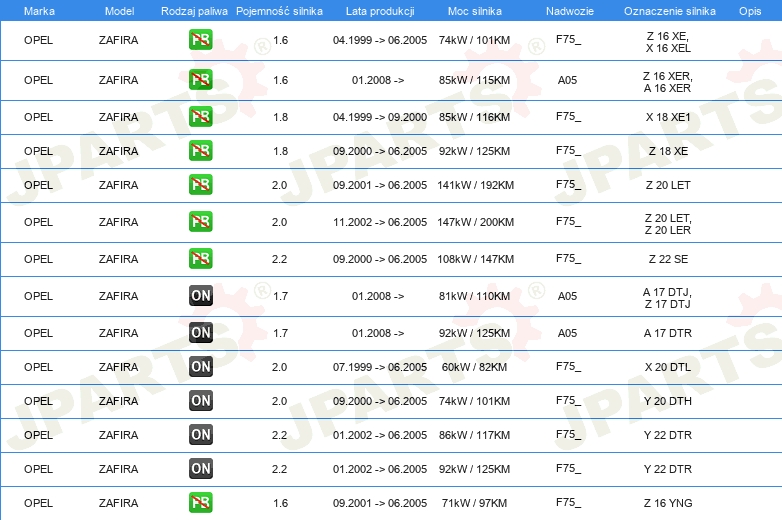Click the Oznaczenie silnika column header
This screenshot has height=520, width=782.
pos(669,11)
